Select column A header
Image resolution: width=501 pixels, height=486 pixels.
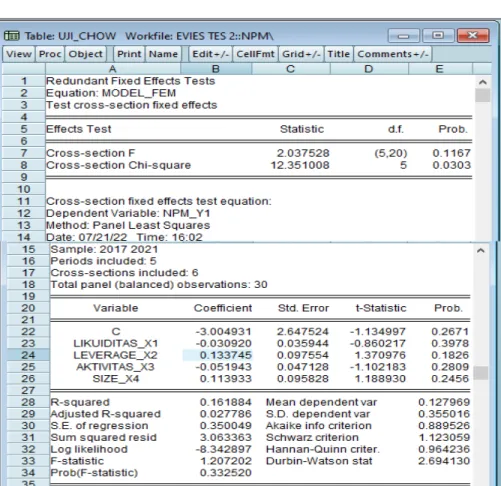tap(113, 69)
